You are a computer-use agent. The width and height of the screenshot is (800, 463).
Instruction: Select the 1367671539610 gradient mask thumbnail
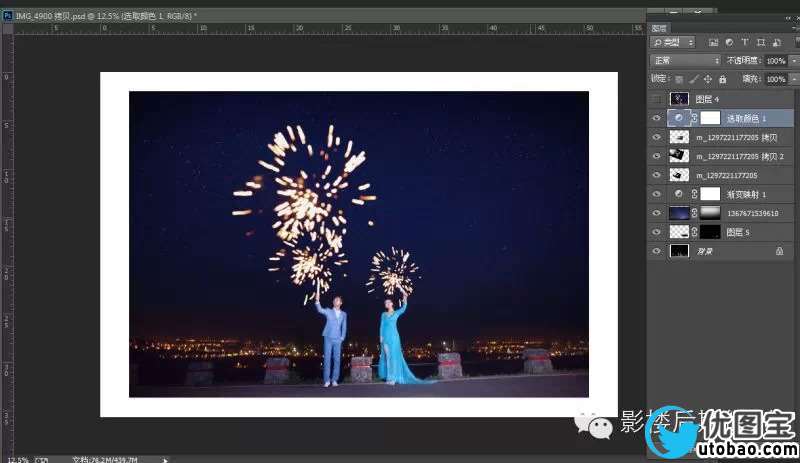tap(710, 213)
